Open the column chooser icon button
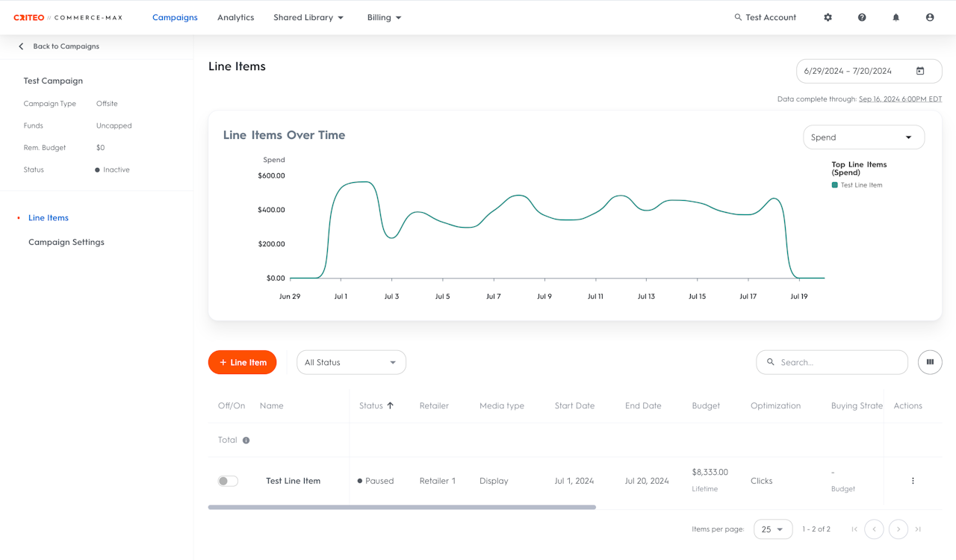This screenshot has height=560, width=956. point(930,362)
